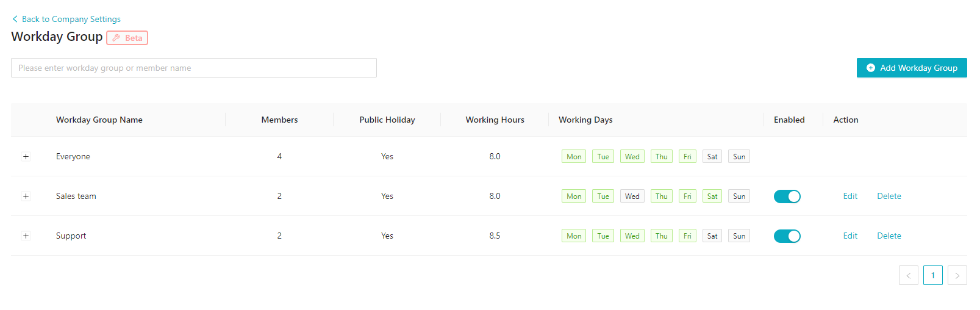
Task: Click Add Workday Group button
Action: coord(912,68)
